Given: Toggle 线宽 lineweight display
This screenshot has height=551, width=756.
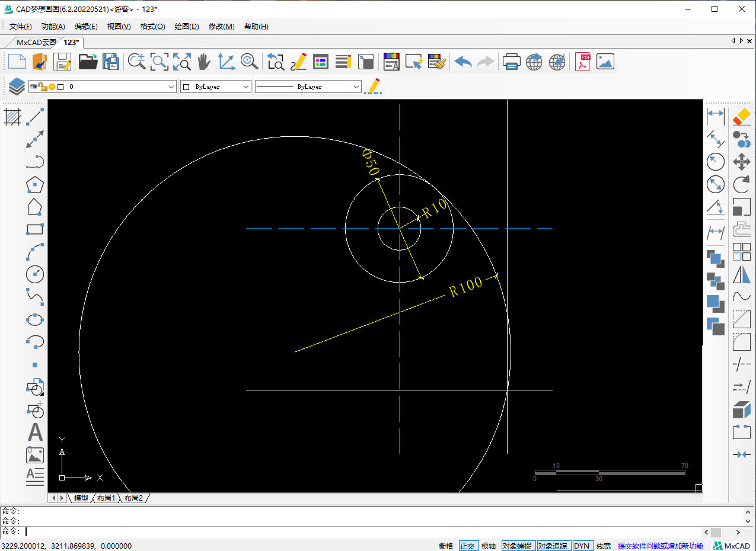Looking at the screenshot, I should click(x=604, y=546).
